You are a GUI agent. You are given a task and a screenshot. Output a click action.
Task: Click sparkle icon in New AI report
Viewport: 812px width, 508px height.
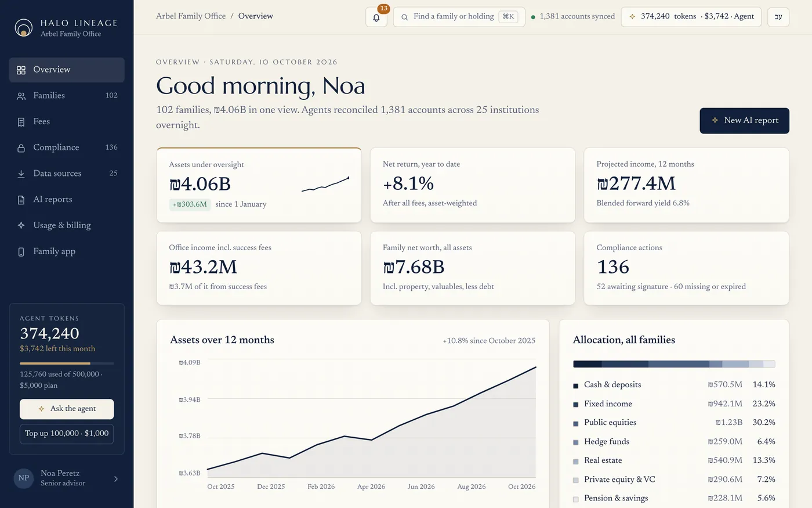(715, 120)
